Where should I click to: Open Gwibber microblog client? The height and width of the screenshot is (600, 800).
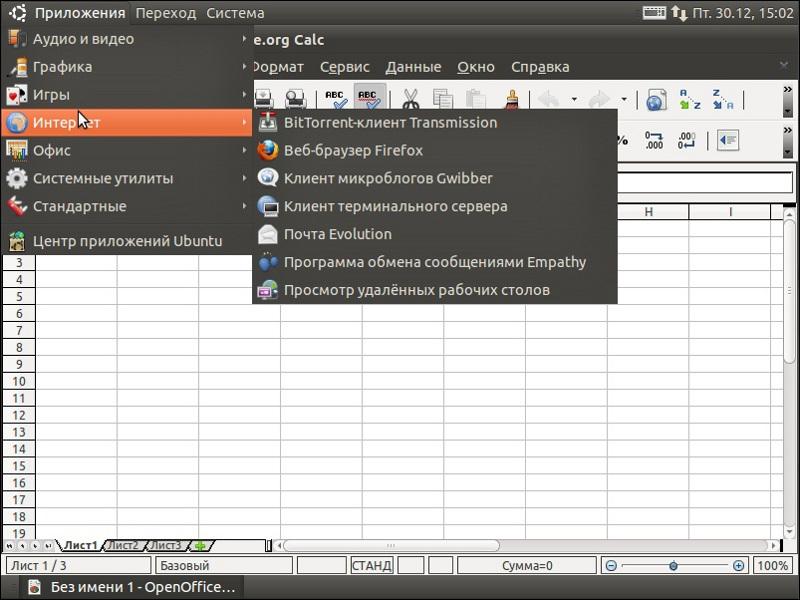tap(435, 179)
